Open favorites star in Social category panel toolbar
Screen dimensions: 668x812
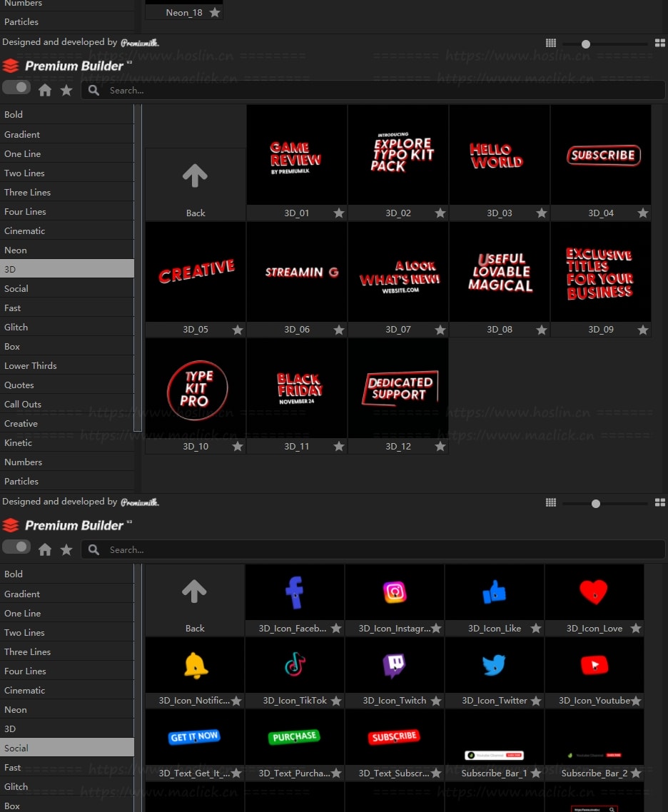coord(66,549)
